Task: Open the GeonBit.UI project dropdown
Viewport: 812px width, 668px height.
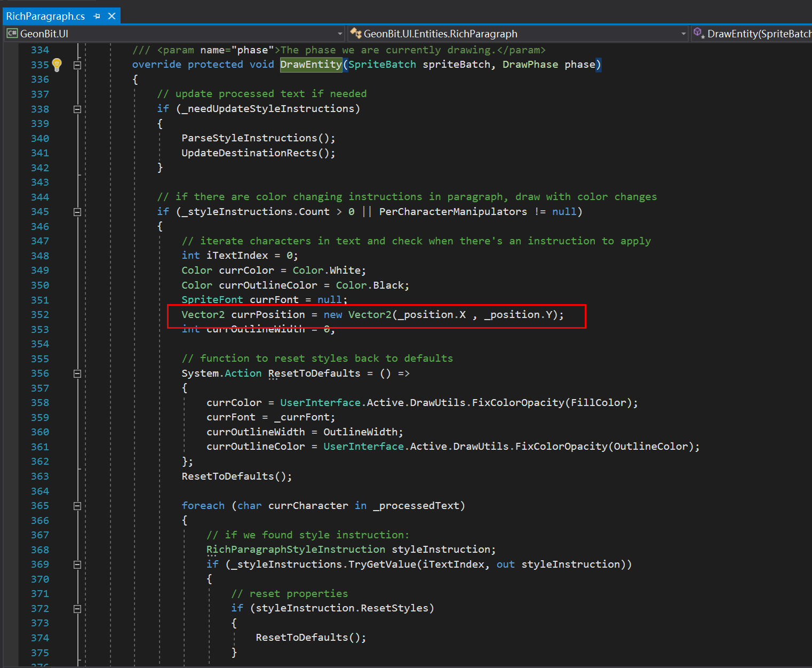Action: [340, 33]
